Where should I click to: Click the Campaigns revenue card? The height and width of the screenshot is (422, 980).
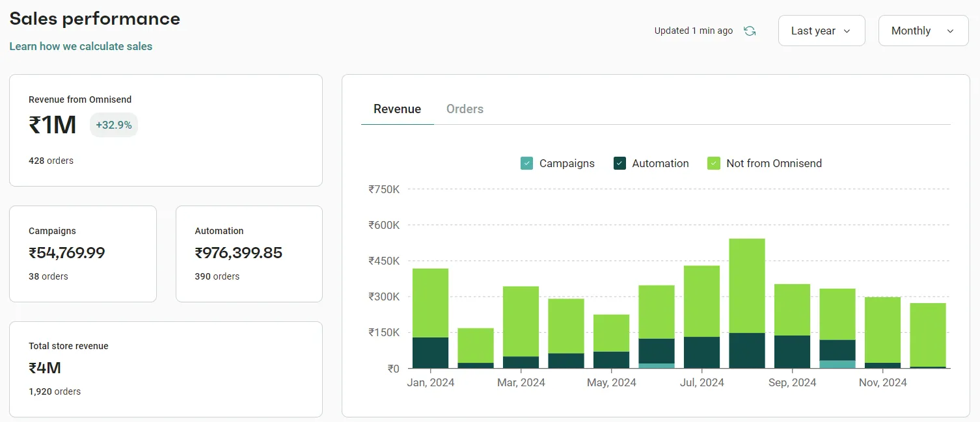coord(83,254)
